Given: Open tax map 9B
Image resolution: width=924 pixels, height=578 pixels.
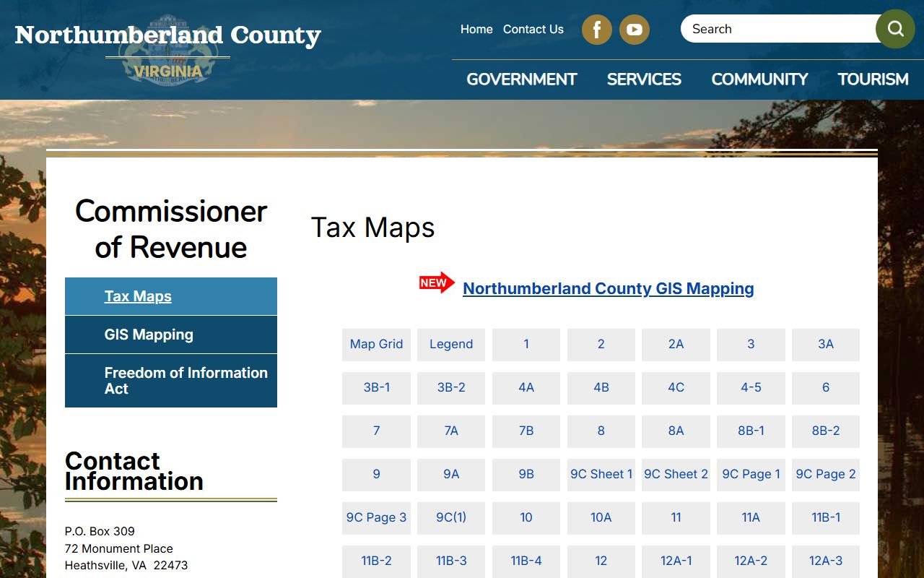Looking at the screenshot, I should point(526,475).
